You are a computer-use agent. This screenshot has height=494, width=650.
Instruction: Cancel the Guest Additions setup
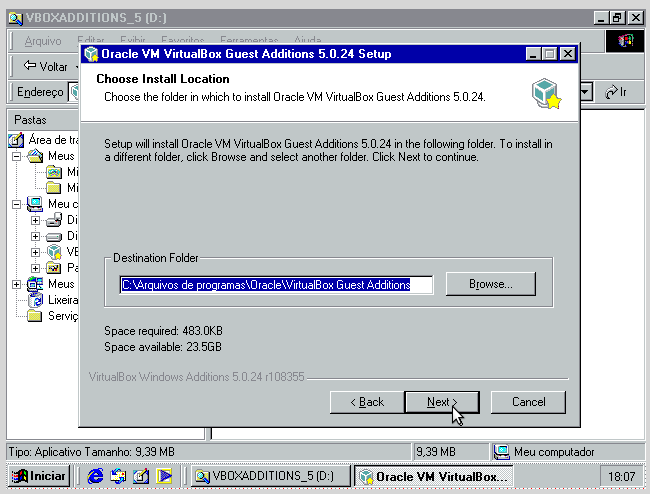[528, 402]
